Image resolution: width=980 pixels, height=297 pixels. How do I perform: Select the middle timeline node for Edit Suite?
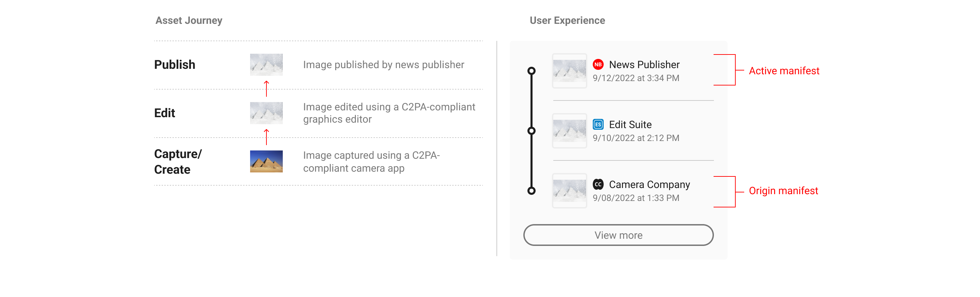coord(532,131)
